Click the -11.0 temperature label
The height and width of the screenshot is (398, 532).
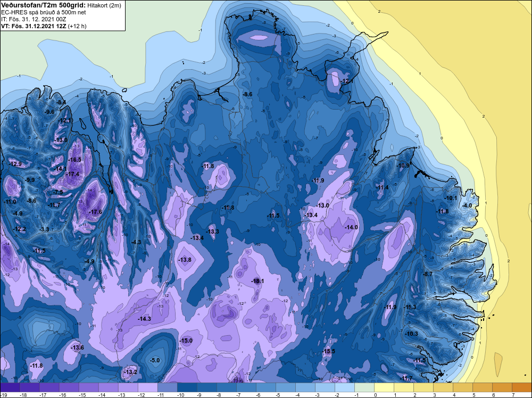point(10,202)
